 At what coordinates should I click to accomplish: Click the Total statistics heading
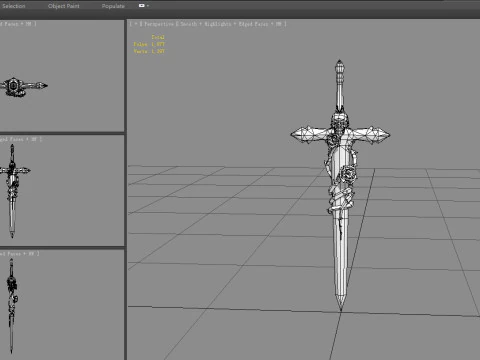point(158,37)
